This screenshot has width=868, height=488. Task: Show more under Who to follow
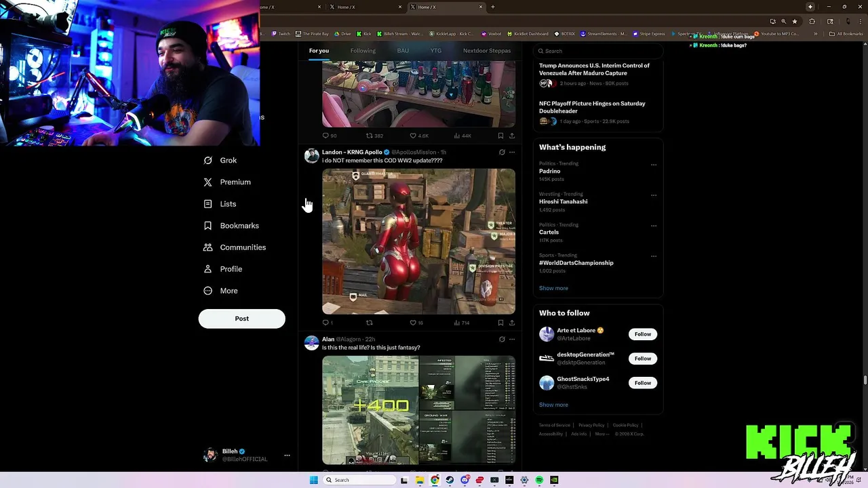coord(553,405)
